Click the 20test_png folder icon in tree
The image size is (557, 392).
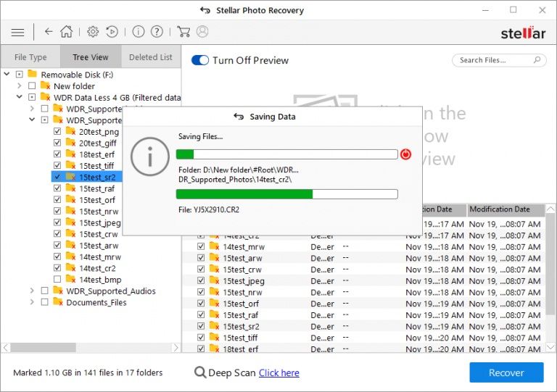tap(70, 131)
